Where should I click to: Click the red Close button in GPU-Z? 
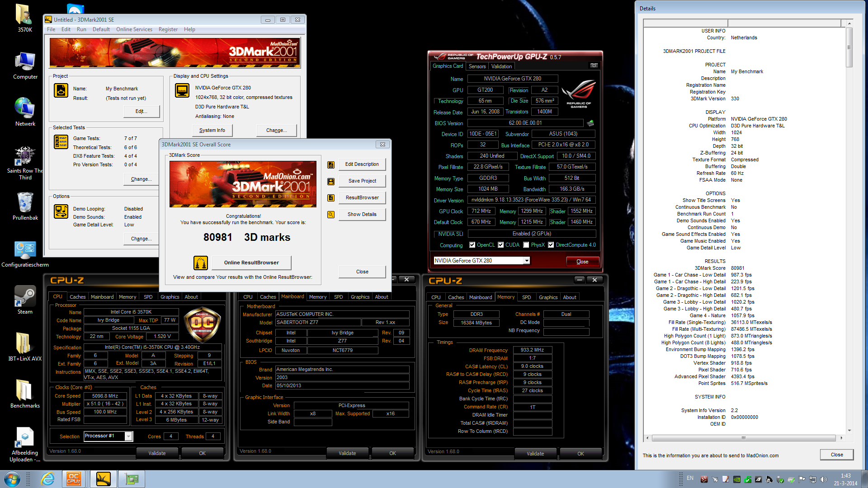pyautogui.click(x=583, y=262)
